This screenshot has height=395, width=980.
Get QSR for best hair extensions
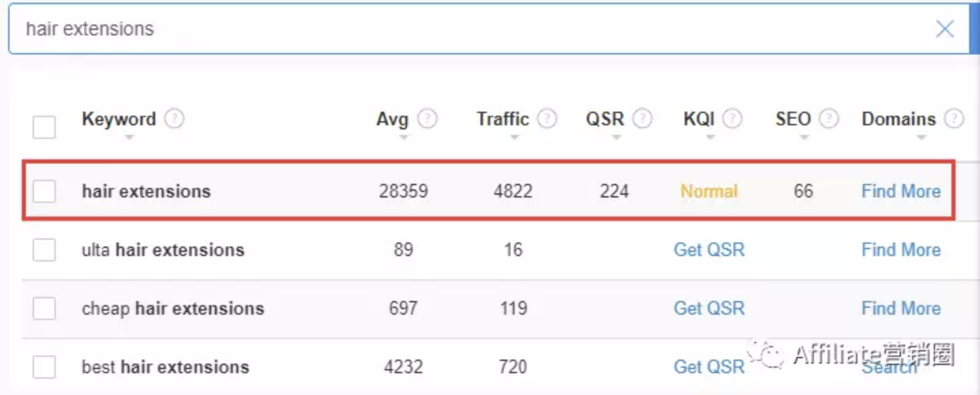point(709,367)
